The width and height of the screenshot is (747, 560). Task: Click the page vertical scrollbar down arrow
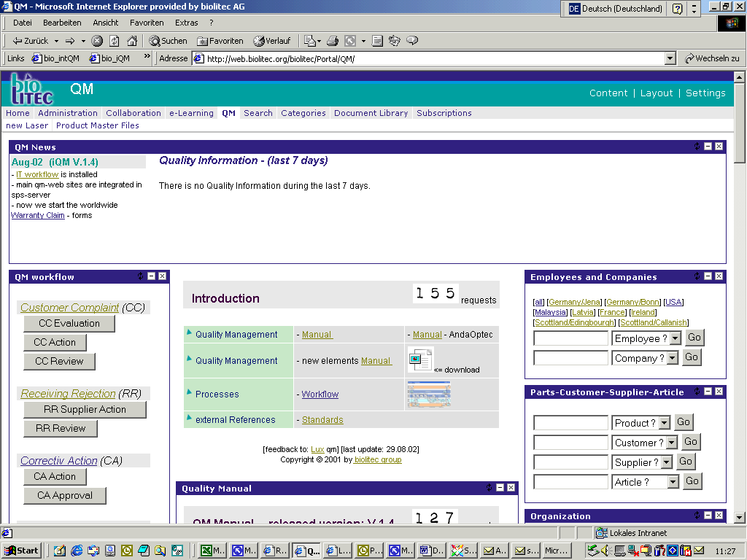(739, 517)
